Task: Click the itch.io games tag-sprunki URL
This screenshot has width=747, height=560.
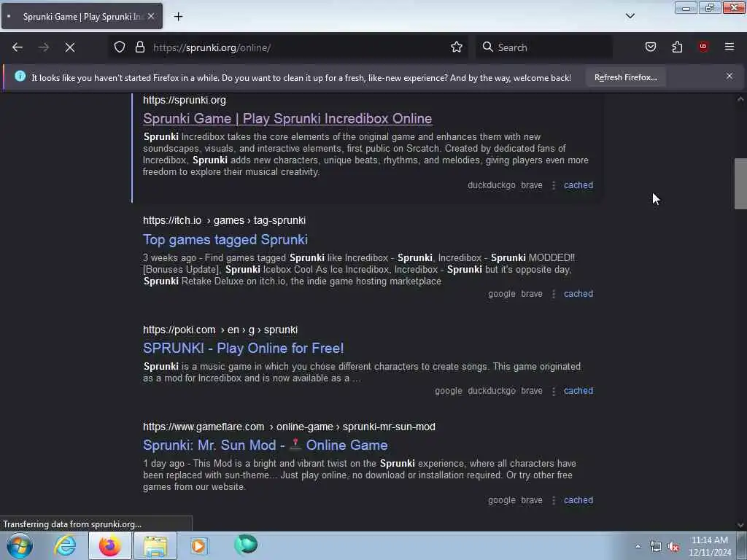Action: [x=225, y=220]
